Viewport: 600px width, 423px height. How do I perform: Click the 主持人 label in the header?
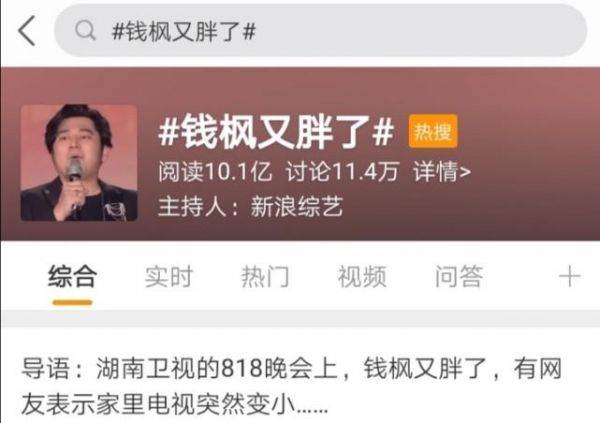pyautogui.click(x=192, y=207)
